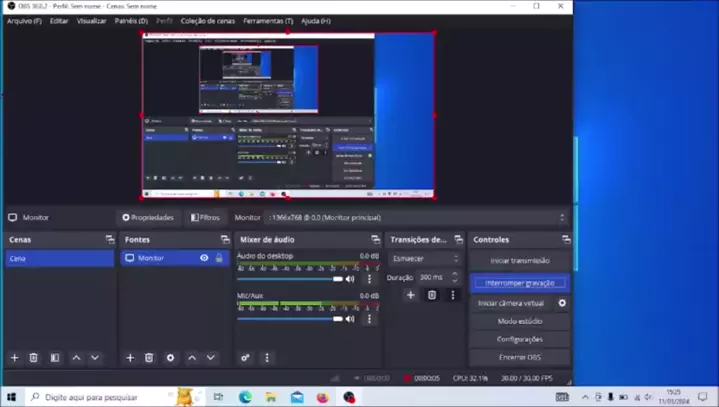Open the Coleção de cenas menu

click(x=208, y=21)
